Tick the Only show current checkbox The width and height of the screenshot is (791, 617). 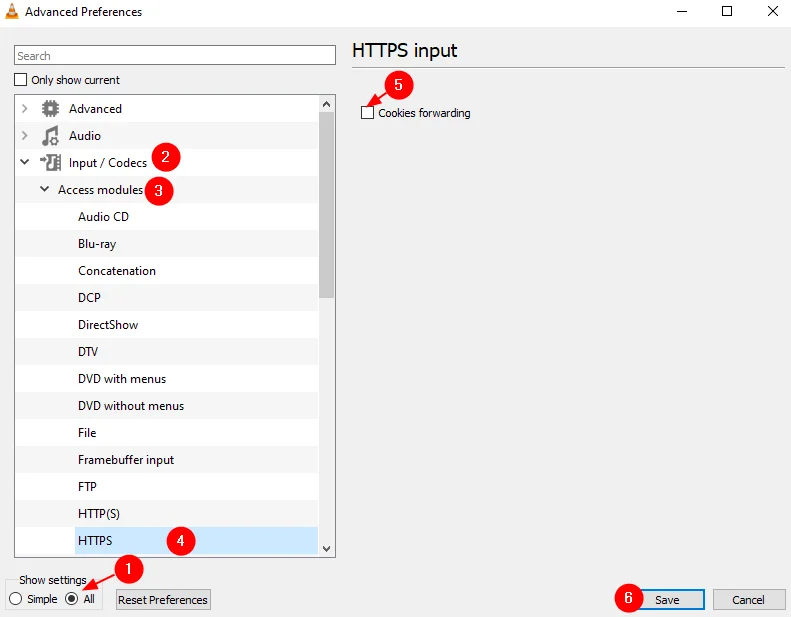[20, 80]
